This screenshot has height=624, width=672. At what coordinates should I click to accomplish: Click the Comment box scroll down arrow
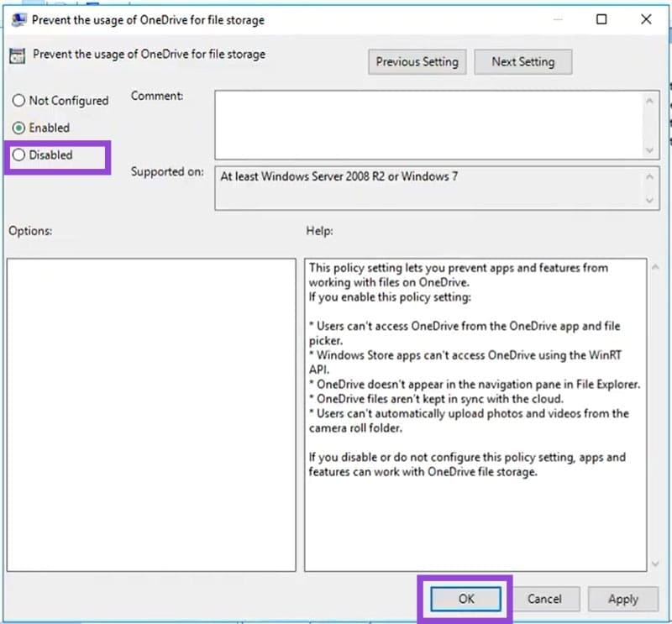point(649,150)
